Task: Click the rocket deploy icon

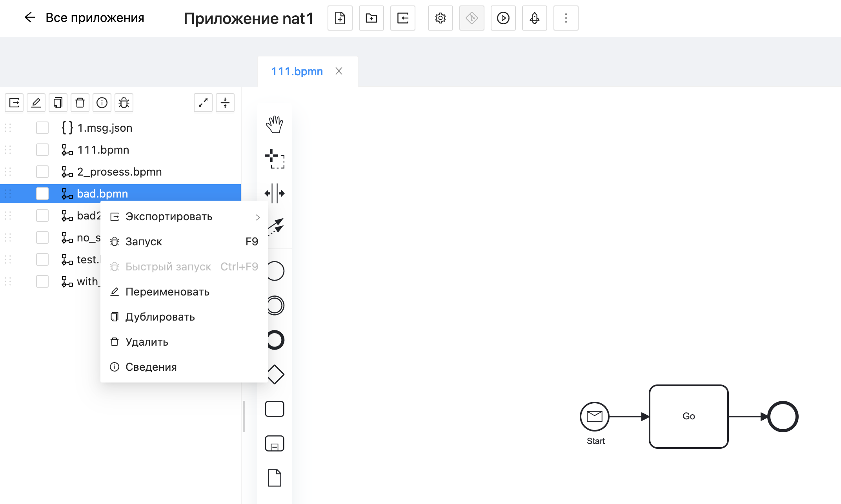Action: point(534,18)
